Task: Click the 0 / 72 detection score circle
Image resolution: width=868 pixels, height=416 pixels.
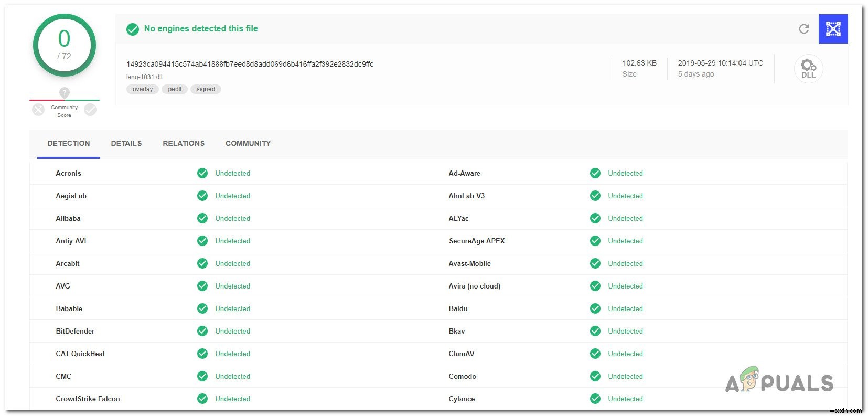Action: click(65, 46)
